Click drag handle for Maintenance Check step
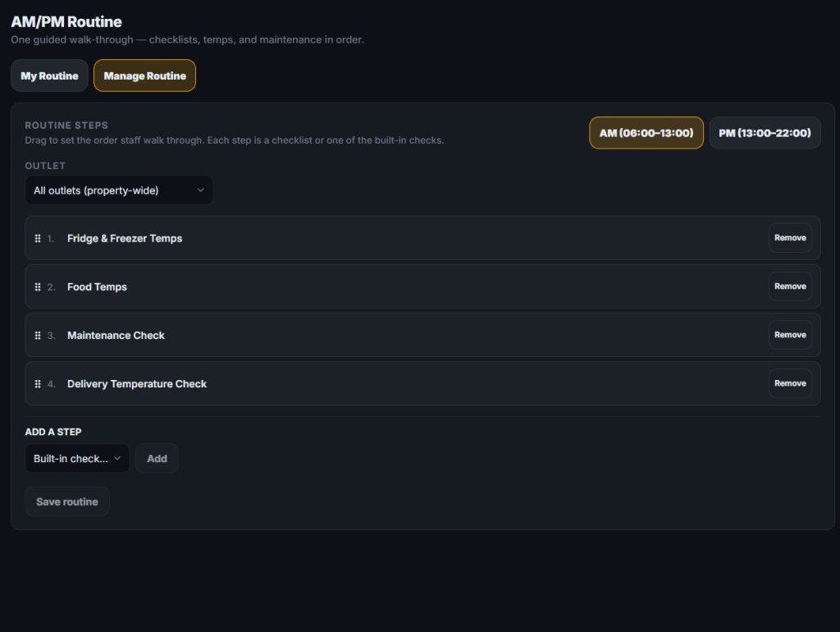The image size is (840, 632). coord(38,336)
